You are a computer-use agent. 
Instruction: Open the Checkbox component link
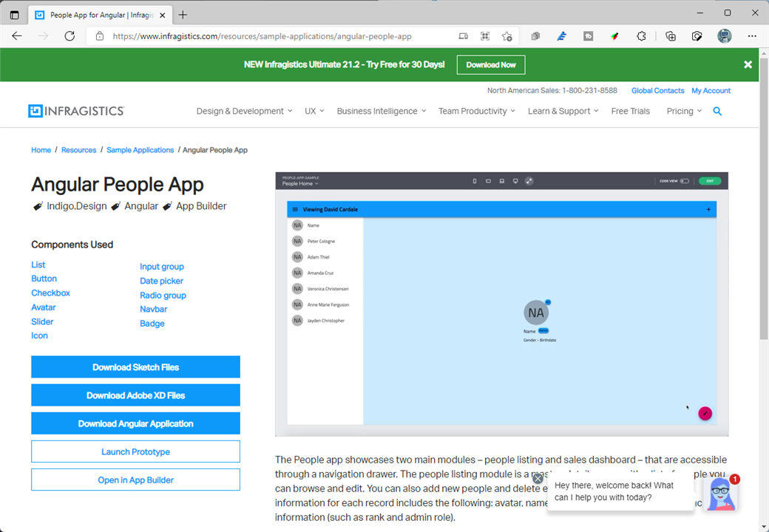50,293
